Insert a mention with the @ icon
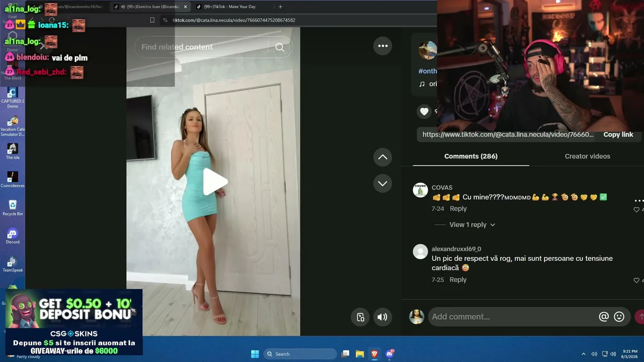The height and width of the screenshot is (362, 644). coord(604,317)
